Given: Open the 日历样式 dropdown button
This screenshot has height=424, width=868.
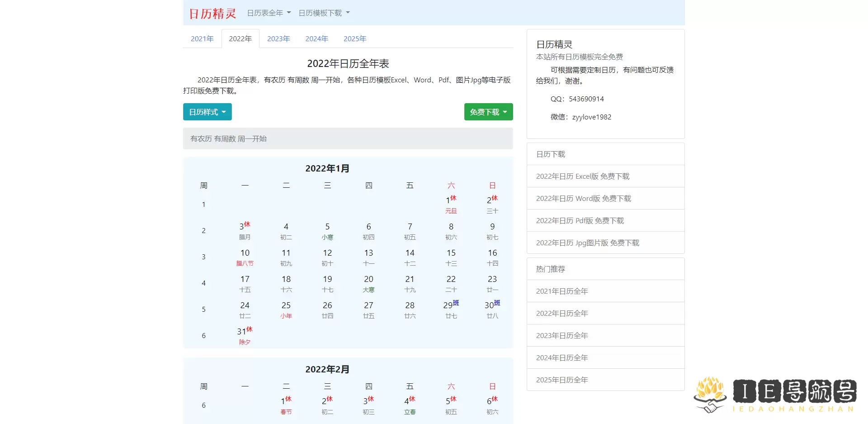Looking at the screenshot, I should [x=207, y=112].
